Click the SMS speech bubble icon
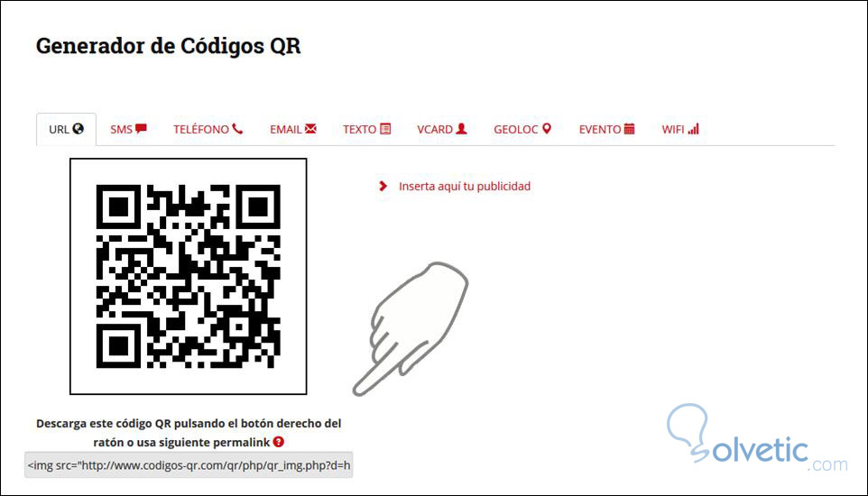 [141, 128]
